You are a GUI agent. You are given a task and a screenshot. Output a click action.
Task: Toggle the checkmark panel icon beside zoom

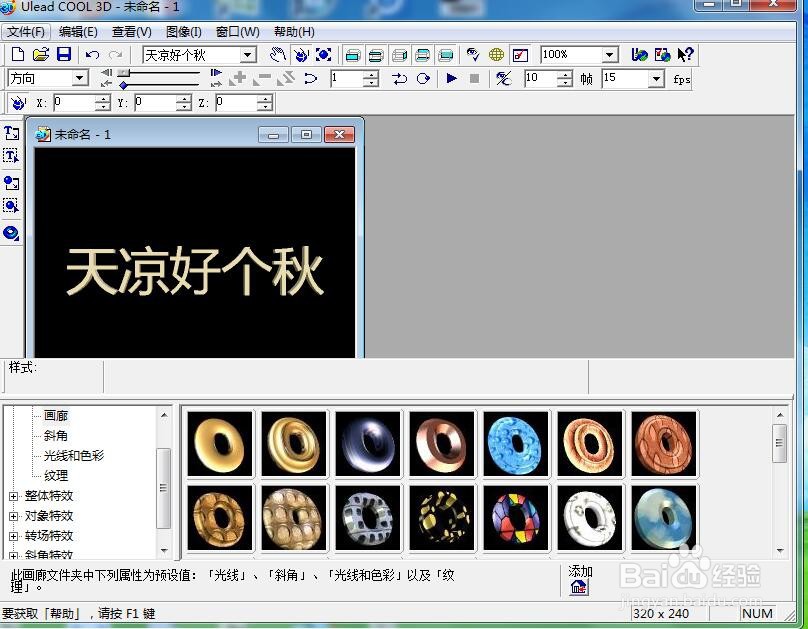(520, 55)
